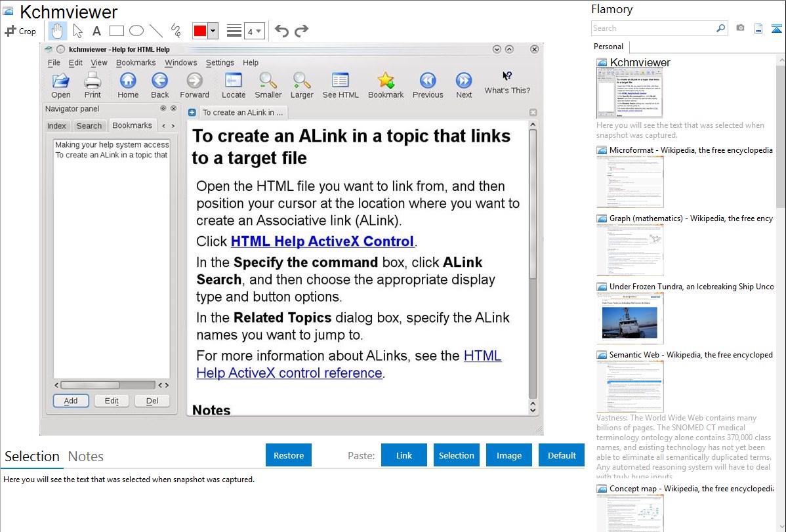Click the Smaller font icon

click(x=268, y=85)
